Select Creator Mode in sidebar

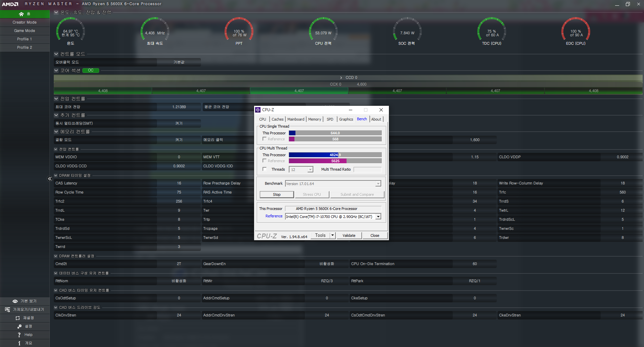pyautogui.click(x=25, y=23)
